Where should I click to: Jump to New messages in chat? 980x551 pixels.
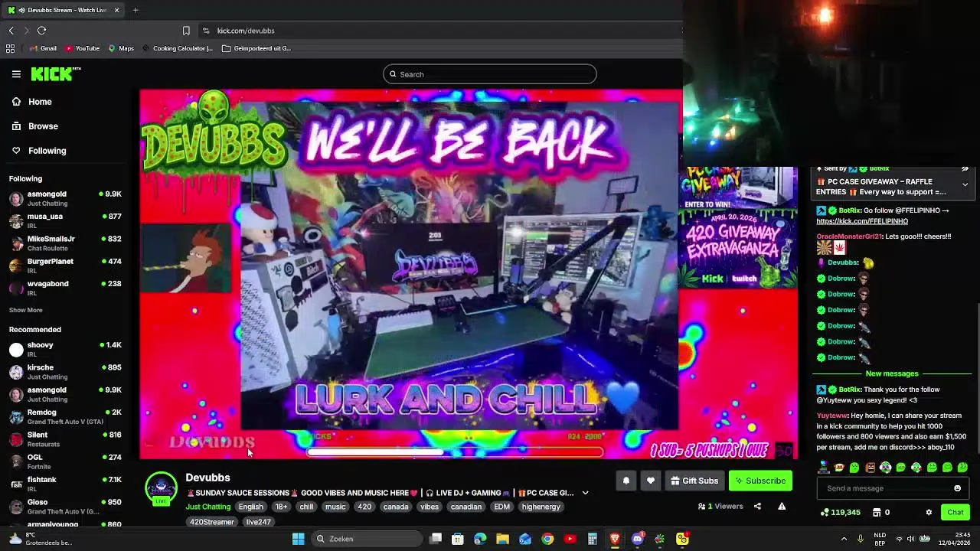click(891, 373)
